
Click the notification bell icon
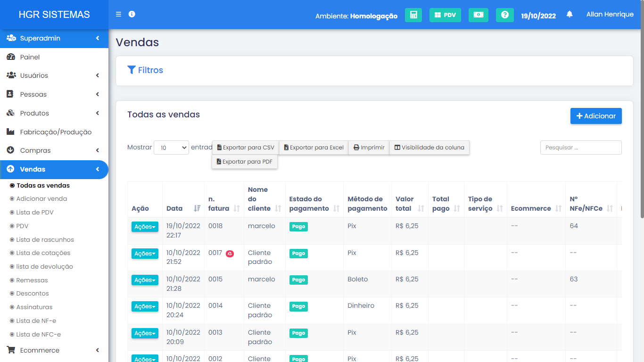pyautogui.click(x=570, y=14)
